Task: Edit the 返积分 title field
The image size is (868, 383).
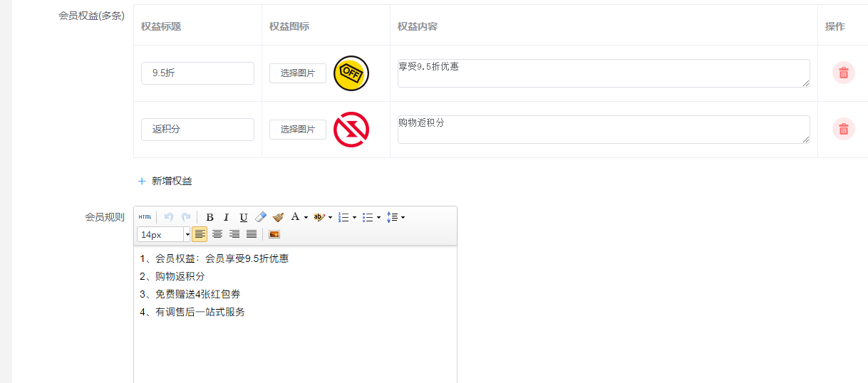Action: tap(197, 129)
